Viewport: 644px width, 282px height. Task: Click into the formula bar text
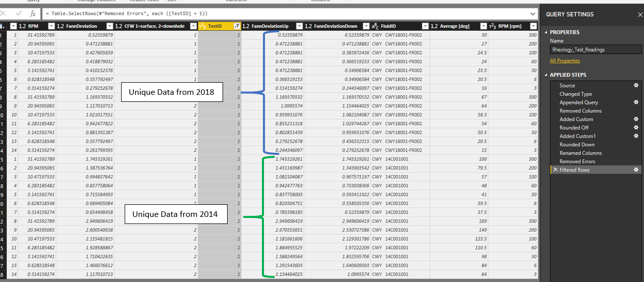285,14
